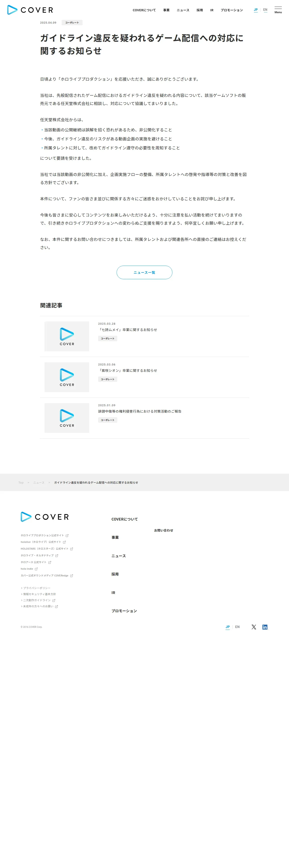Image resolution: width=289 pixels, height=868 pixels.
Task: Click ニュース in the footer navigation
Action: pyautogui.click(x=118, y=556)
